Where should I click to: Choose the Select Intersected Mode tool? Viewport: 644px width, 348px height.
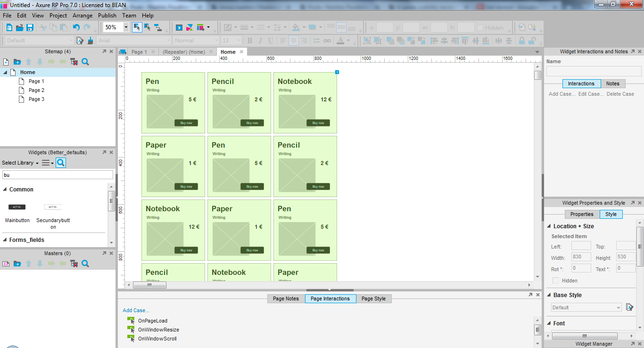tap(137, 27)
